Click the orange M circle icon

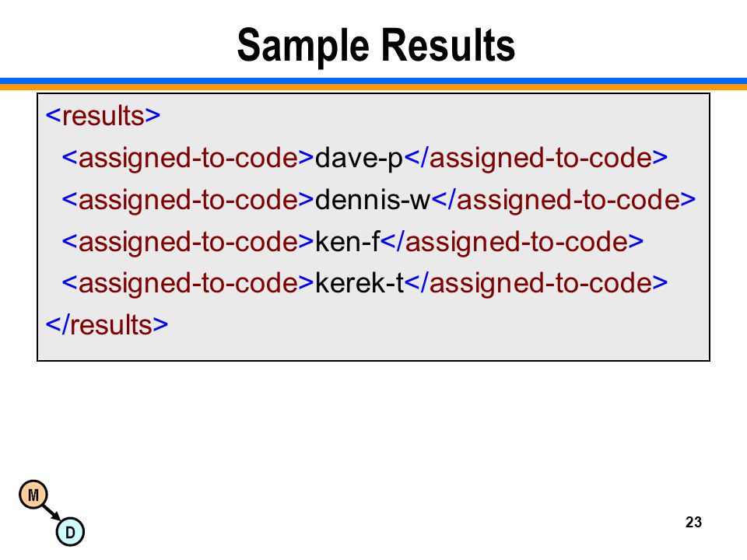[33, 495]
